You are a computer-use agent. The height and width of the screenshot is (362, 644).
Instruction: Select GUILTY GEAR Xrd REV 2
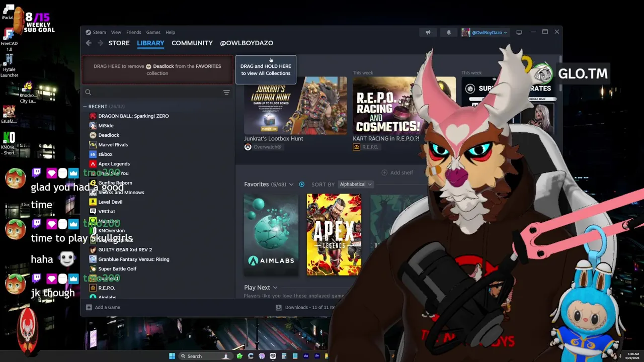coord(125,250)
